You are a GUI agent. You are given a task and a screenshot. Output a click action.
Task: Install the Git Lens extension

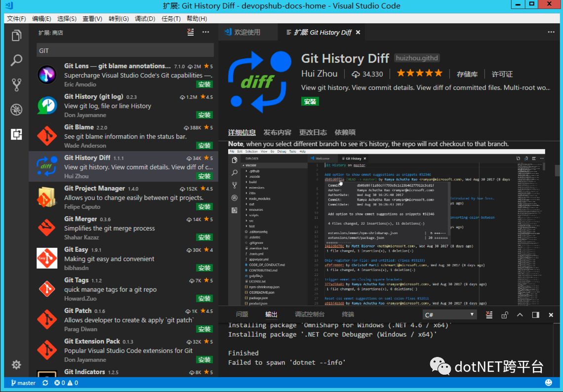204,84
